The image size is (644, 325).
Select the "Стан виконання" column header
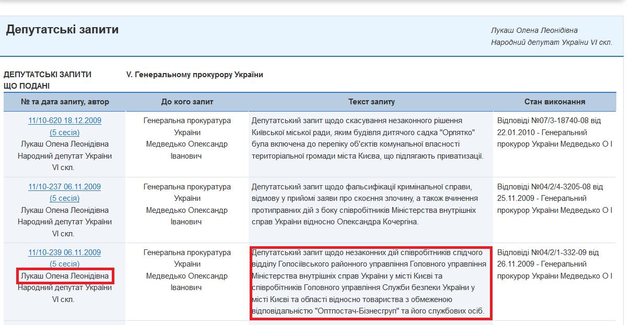click(555, 102)
